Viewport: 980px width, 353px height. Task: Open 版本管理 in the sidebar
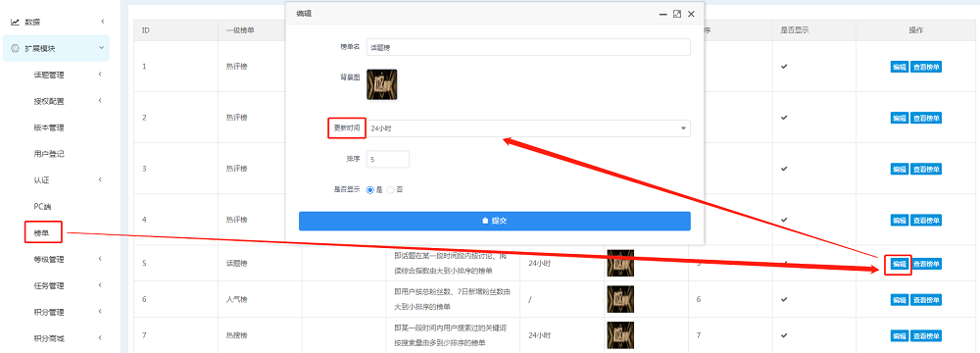(49, 127)
